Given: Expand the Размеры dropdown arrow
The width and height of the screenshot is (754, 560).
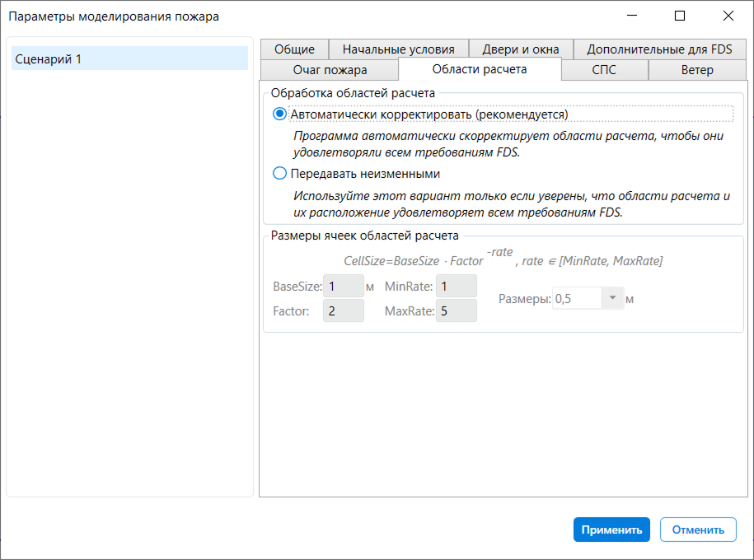Looking at the screenshot, I should 612,298.
